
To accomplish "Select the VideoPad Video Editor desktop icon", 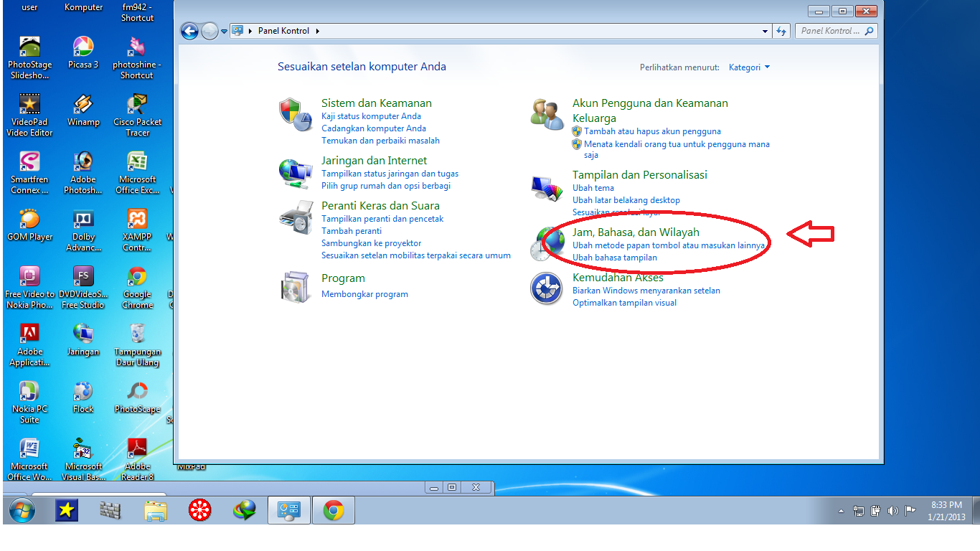I will (x=29, y=115).
